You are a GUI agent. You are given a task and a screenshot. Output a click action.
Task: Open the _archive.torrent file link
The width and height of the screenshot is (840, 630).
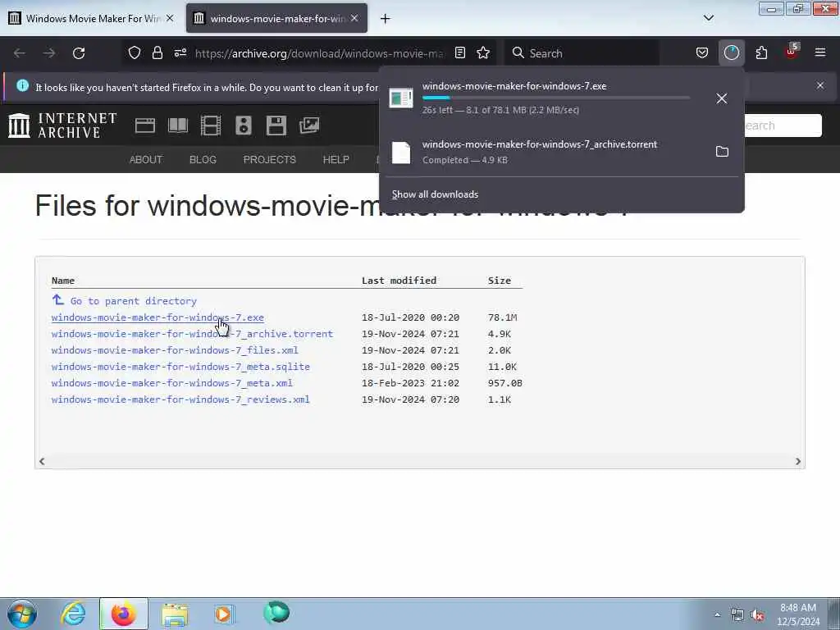pos(192,334)
